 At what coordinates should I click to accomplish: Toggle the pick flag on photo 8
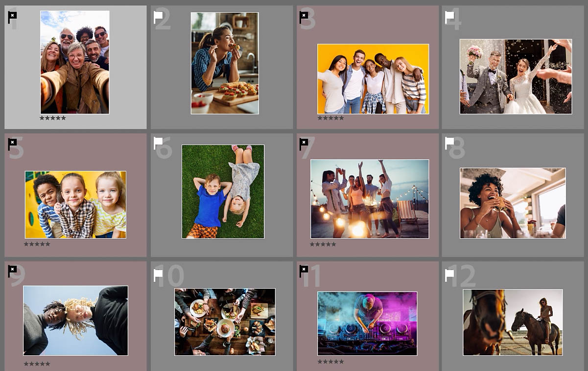point(449,143)
